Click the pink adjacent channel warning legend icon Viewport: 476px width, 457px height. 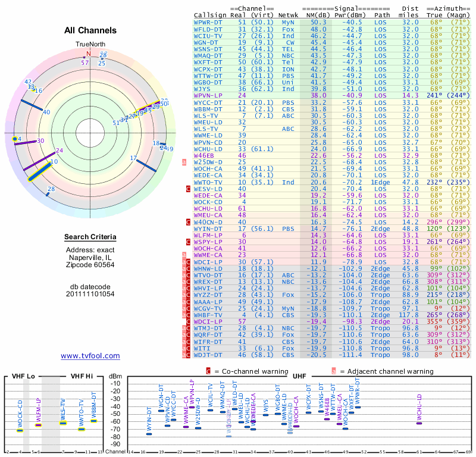point(334,371)
